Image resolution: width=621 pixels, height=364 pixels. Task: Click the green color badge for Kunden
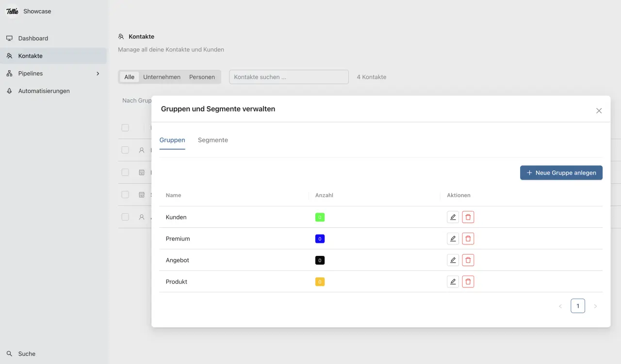pos(320,217)
